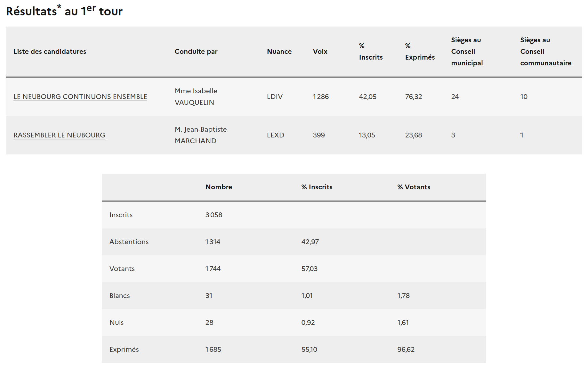Select the 'Sièges au Conseil municipal' header
588x371 pixels.
coord(467,52)
